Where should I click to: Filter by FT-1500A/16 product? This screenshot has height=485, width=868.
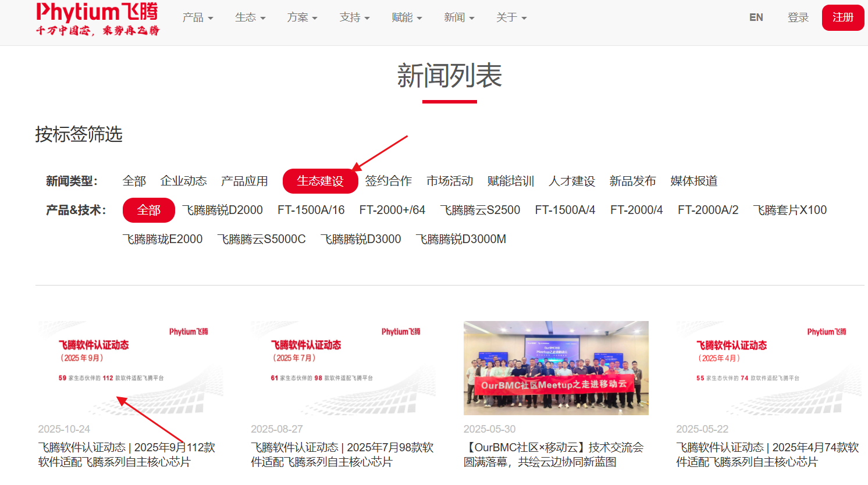tap(311, 210)
